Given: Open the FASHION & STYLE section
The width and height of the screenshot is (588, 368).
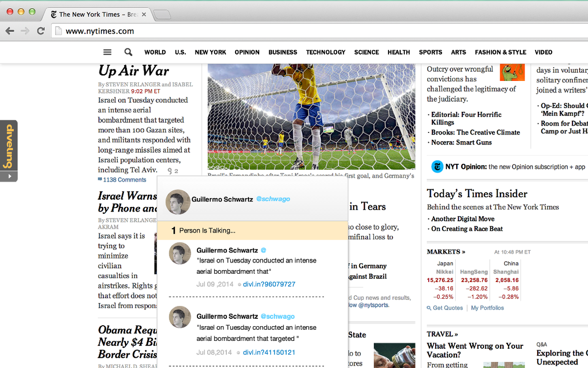Looking at the screenshot, I should point(501,52).
